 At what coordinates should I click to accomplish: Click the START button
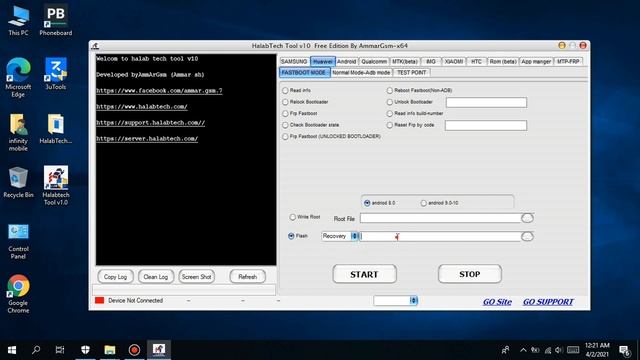point(364,274)
